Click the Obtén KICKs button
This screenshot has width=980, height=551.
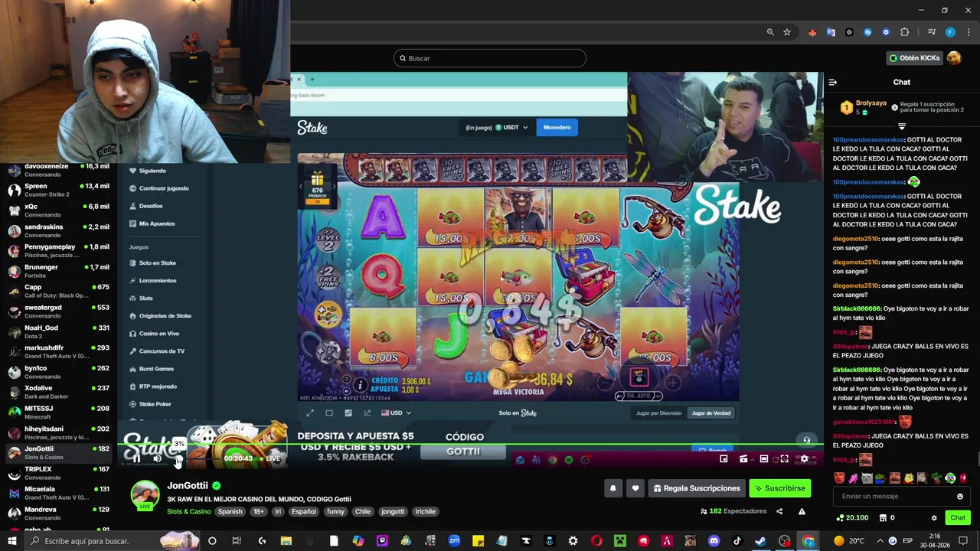click(x=914, y=58)
